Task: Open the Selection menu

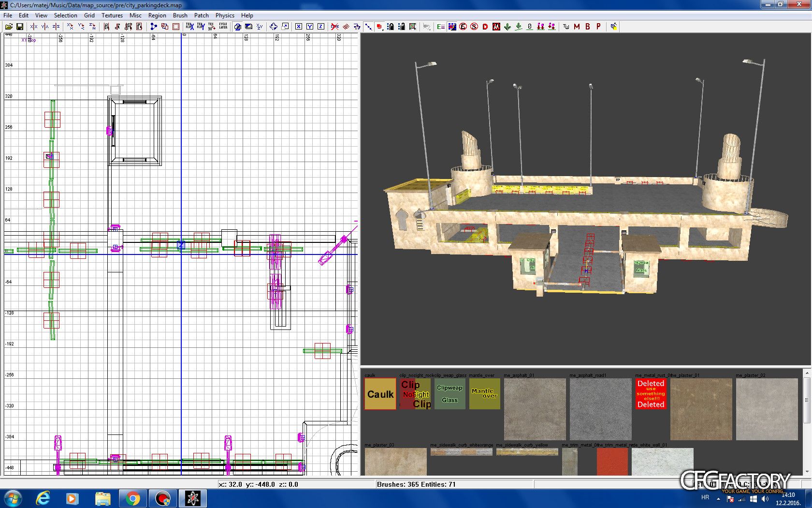Action: 66,15
